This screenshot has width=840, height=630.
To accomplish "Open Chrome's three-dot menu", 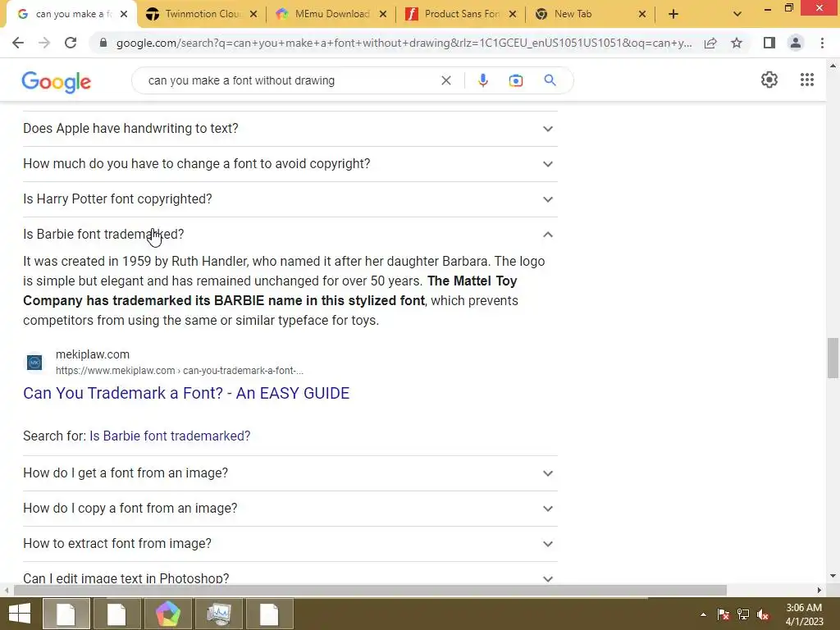I will (822, 43).
